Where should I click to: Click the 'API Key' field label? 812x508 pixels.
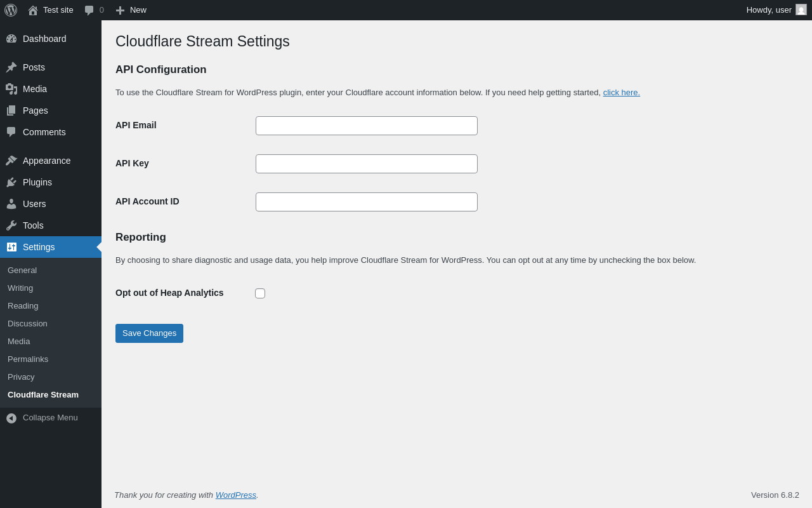(x=132, y=164)
